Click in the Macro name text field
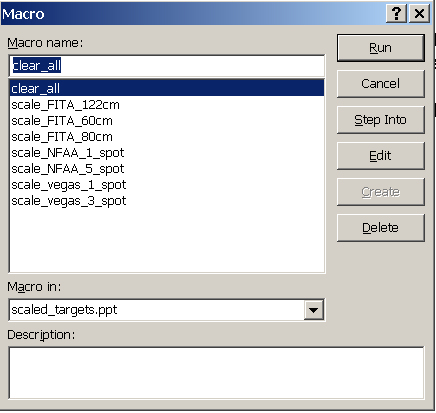This screenshot has height=413, width=436. click(x=166, y=66)
